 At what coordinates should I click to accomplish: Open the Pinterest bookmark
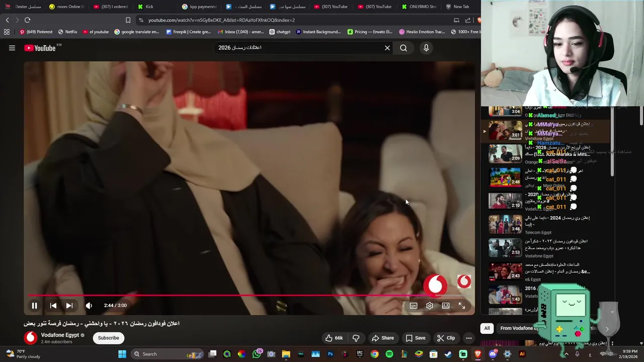coord(36,32)
